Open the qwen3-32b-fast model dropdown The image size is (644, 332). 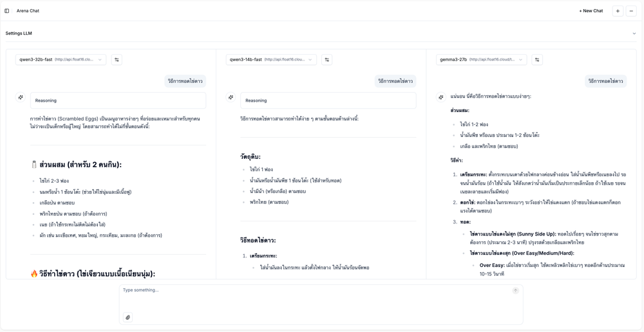click(61, 60)
